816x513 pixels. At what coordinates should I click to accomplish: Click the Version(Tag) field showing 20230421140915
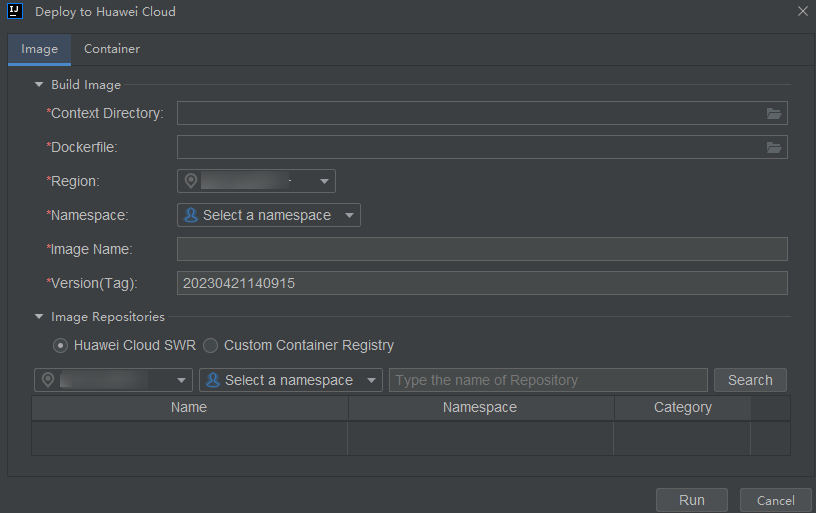point(482,283)
